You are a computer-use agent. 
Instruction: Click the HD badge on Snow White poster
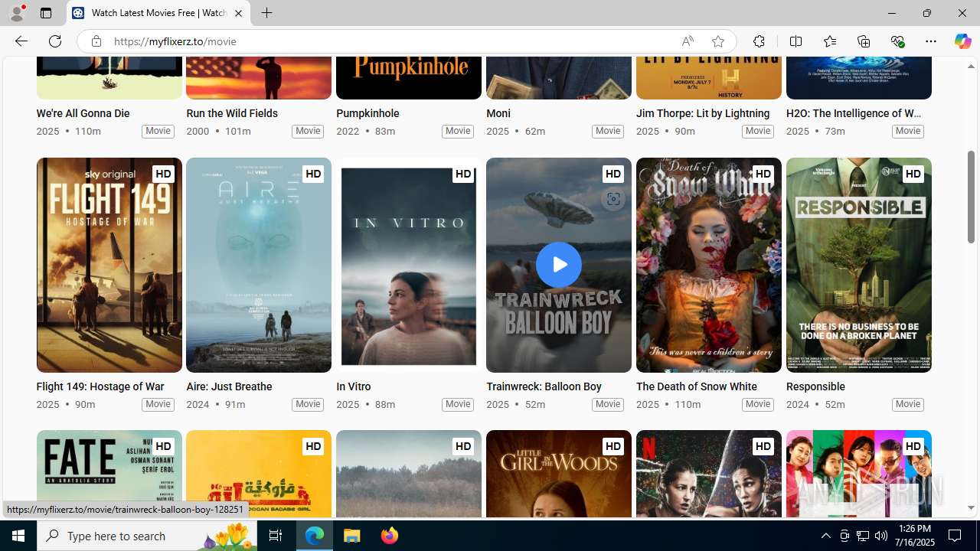tap(763, 174)
